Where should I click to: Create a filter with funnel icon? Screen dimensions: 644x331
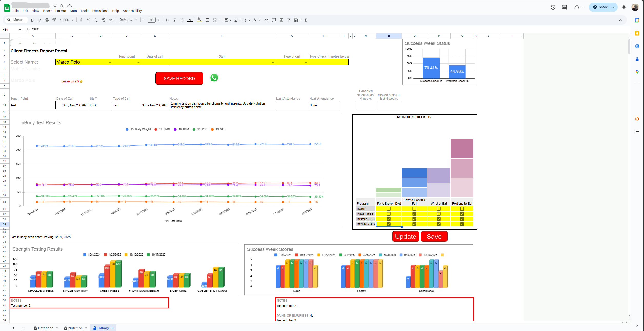(289, 20)
